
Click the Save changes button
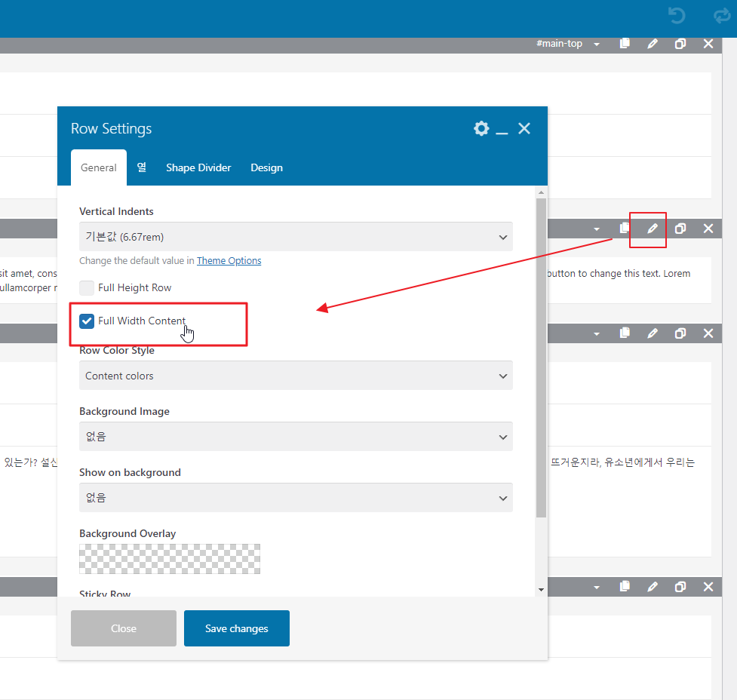(236, 628)
